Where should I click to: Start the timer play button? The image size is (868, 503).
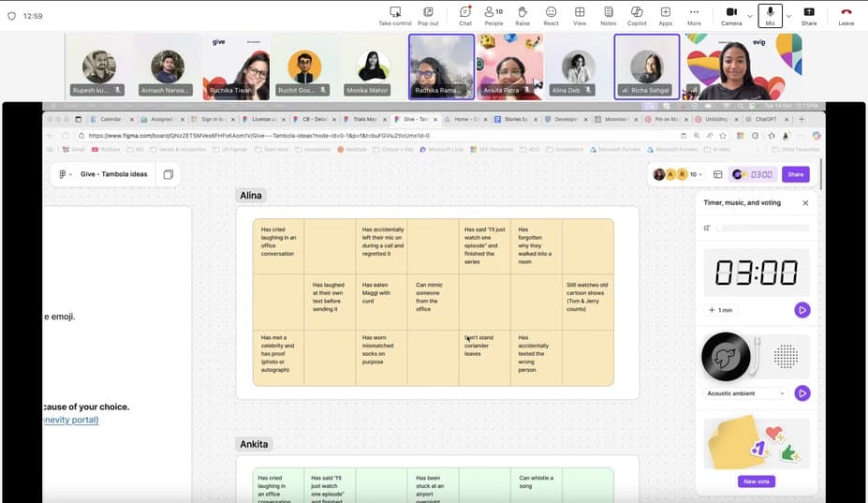tap(802, 310)
